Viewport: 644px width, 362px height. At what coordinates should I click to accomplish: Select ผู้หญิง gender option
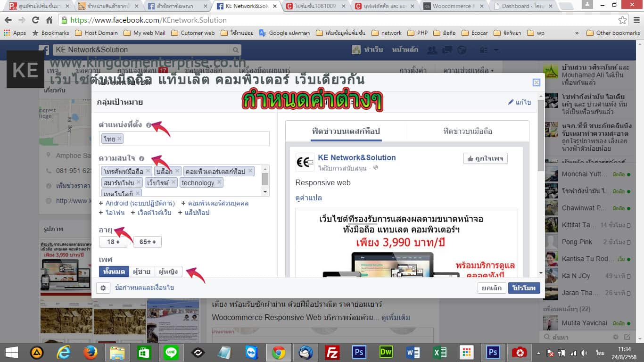(168, 271)
